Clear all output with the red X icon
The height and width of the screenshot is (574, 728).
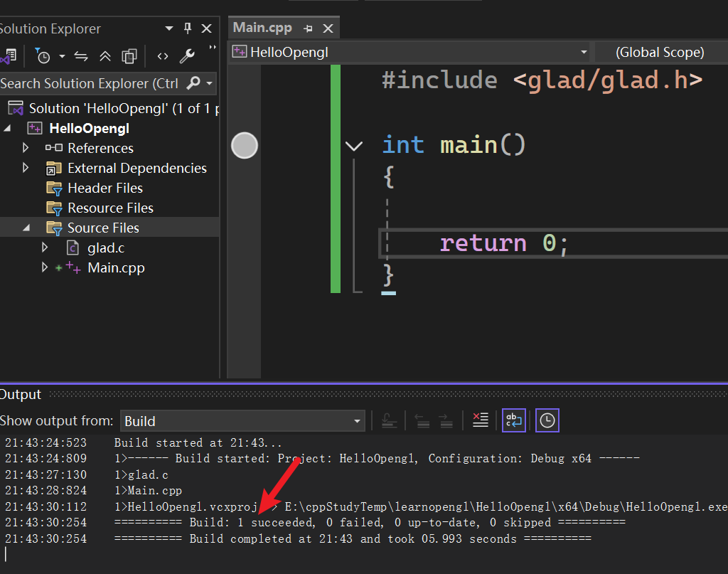click(481, 420)
